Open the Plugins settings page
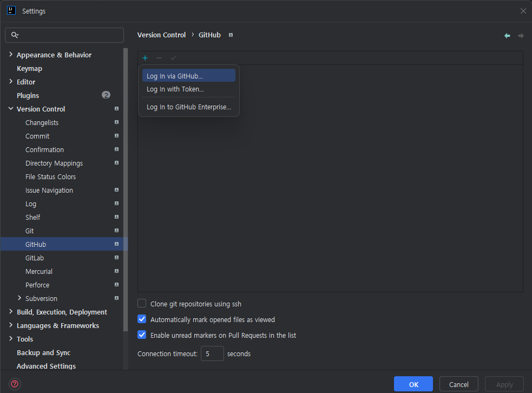 click(28, 96)
